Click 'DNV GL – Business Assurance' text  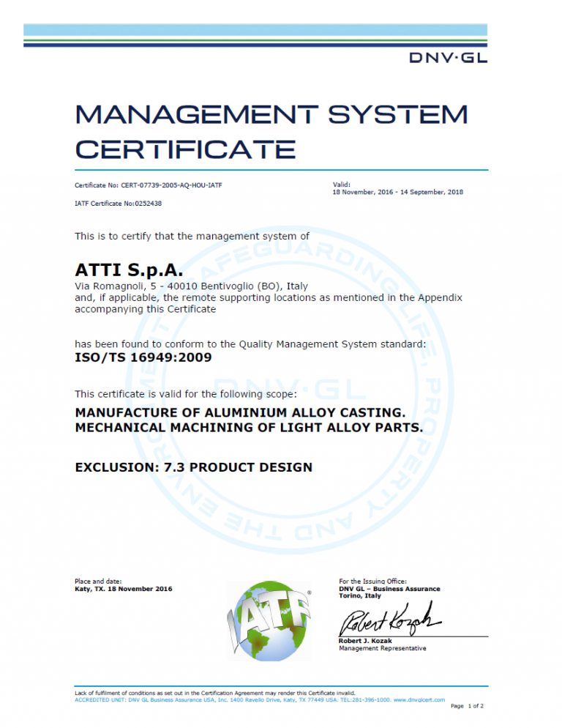coord(389,589)
